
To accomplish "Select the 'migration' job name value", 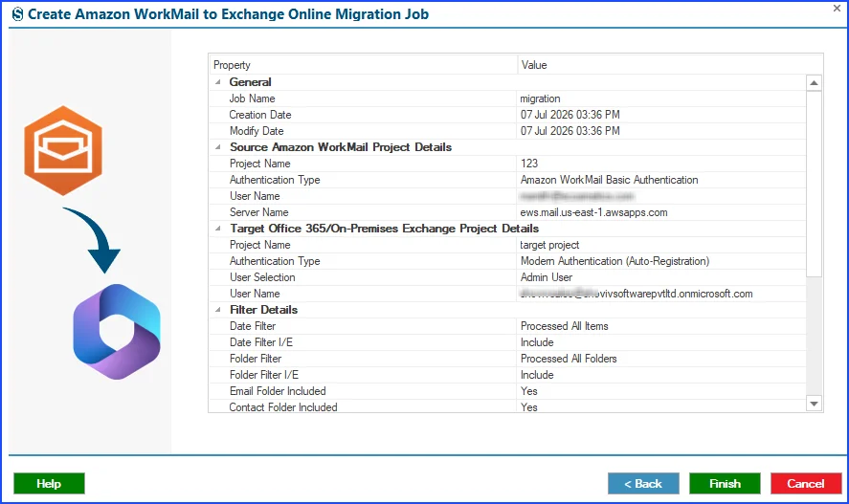I will [x=540, y=99].
